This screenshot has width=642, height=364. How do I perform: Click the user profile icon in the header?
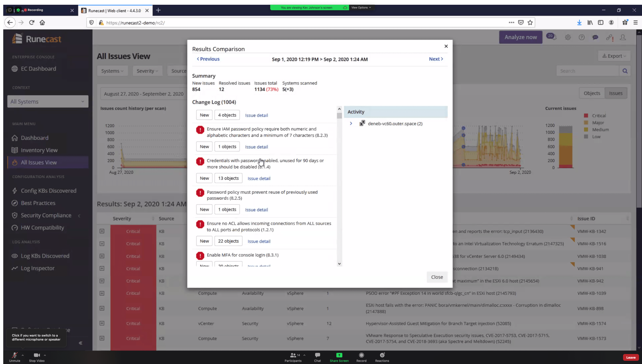[x=623, y=37]
